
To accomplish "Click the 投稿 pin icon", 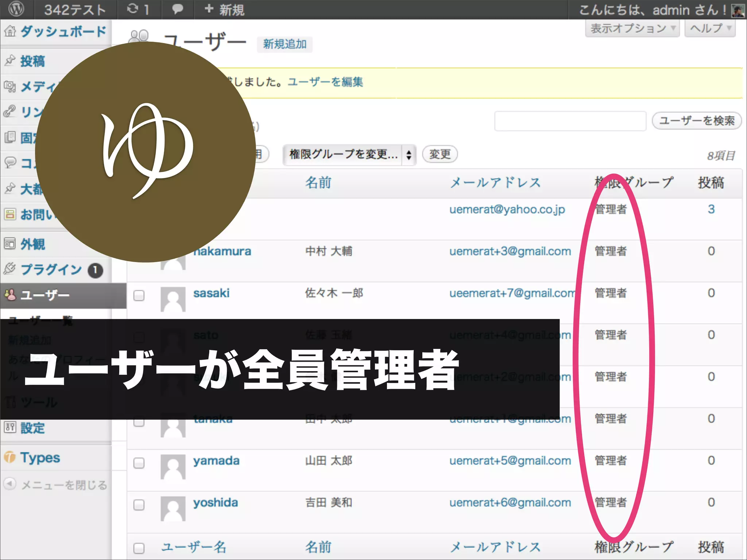I will point(10,61).
